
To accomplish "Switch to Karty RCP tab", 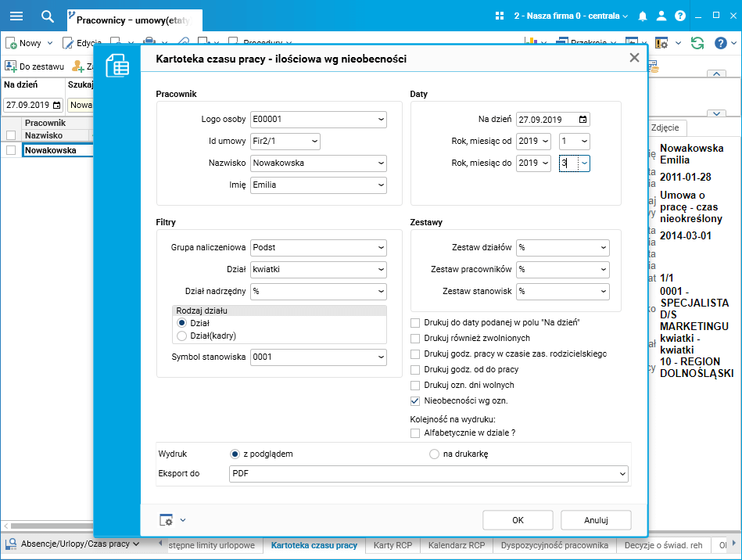I will tap(393, 545).
